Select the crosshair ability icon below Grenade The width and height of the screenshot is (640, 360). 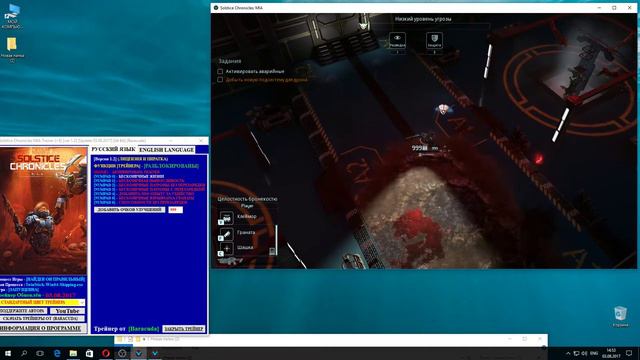tap(227, 249)
